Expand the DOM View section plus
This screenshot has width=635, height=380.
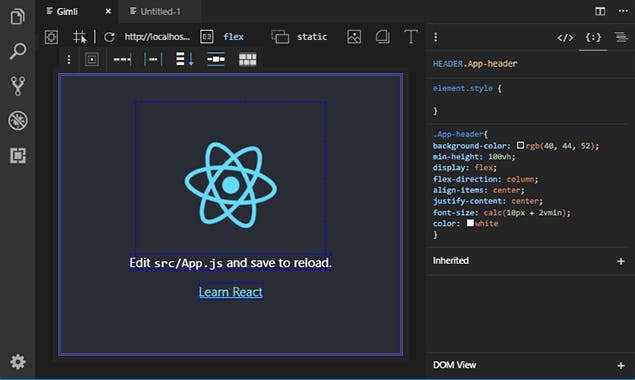coord(620,365)
